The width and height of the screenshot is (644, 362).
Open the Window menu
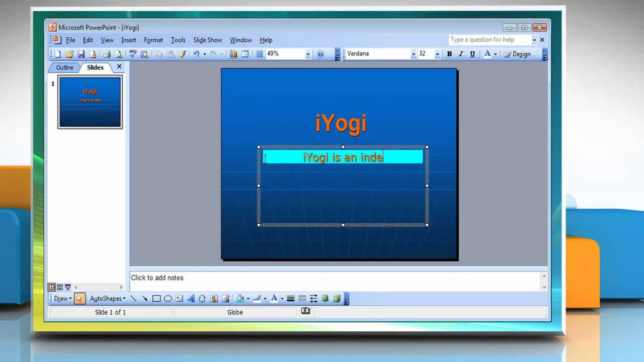241,40
